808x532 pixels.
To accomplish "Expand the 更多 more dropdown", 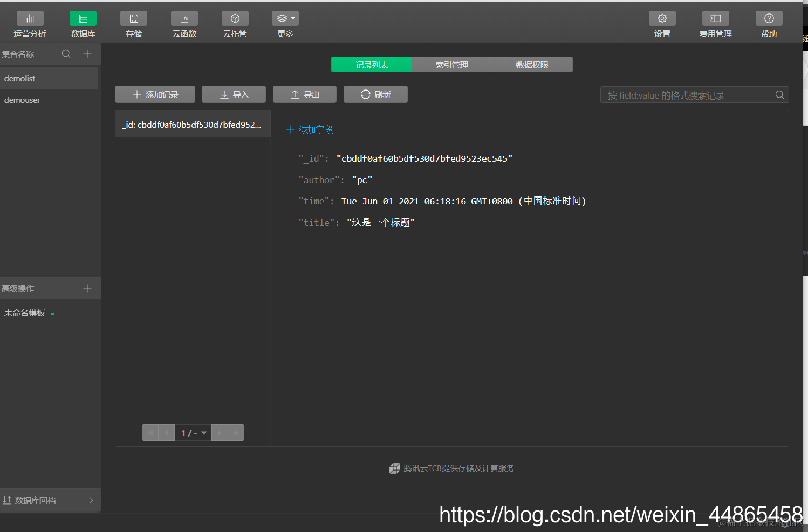I will coord(285,18).
